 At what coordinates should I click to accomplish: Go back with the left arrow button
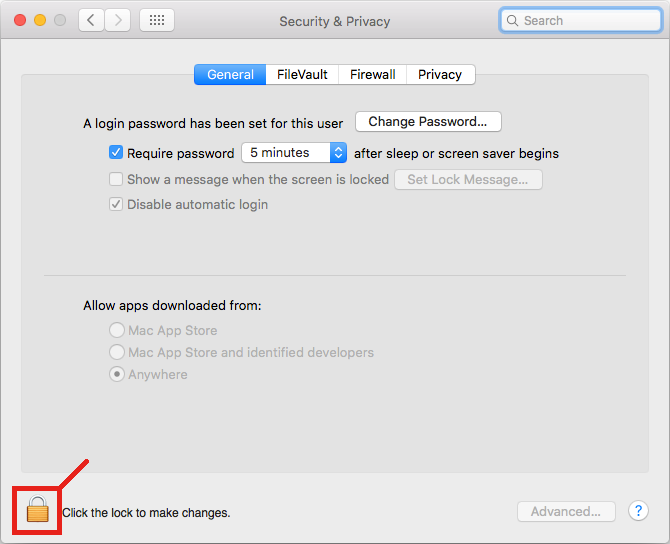[91, 20]
